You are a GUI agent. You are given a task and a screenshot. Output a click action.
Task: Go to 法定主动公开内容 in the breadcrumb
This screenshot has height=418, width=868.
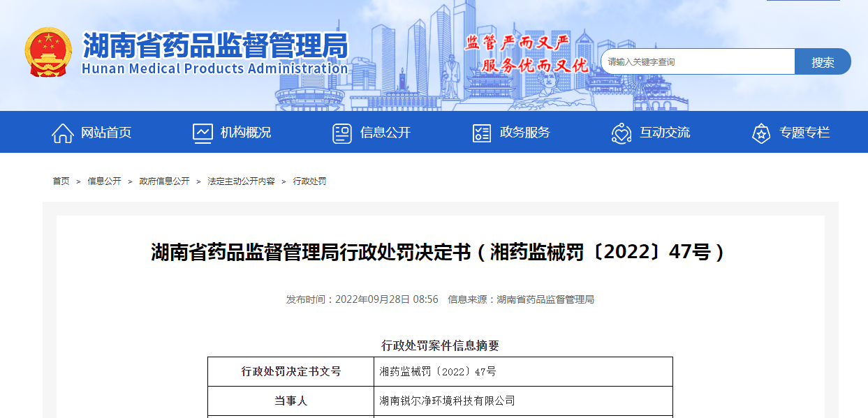[241, 181]
